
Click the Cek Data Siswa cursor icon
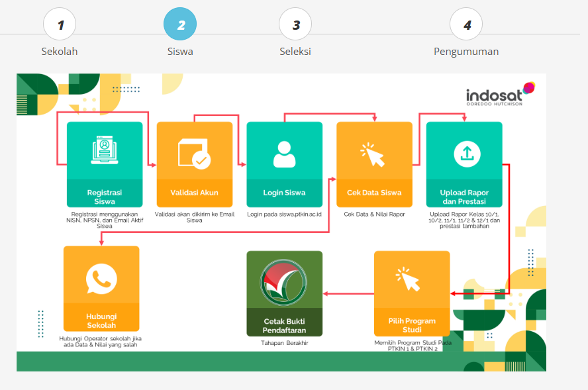(x=373, y=155)
